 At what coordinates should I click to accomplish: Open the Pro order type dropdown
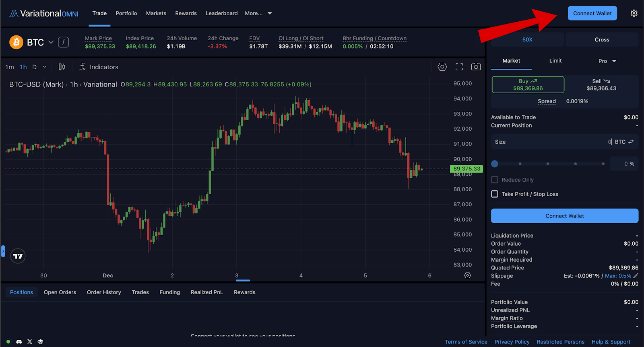pyautogui.click(x=607, y=61)
